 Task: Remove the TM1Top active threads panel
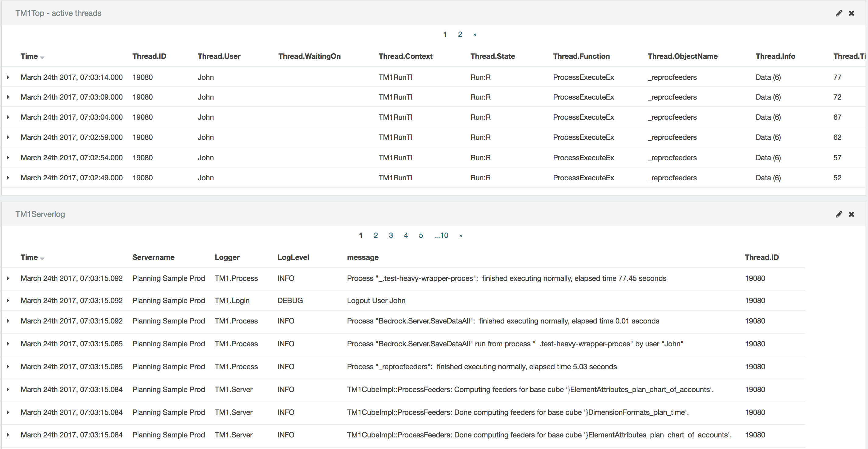click(x=852, y=13)
